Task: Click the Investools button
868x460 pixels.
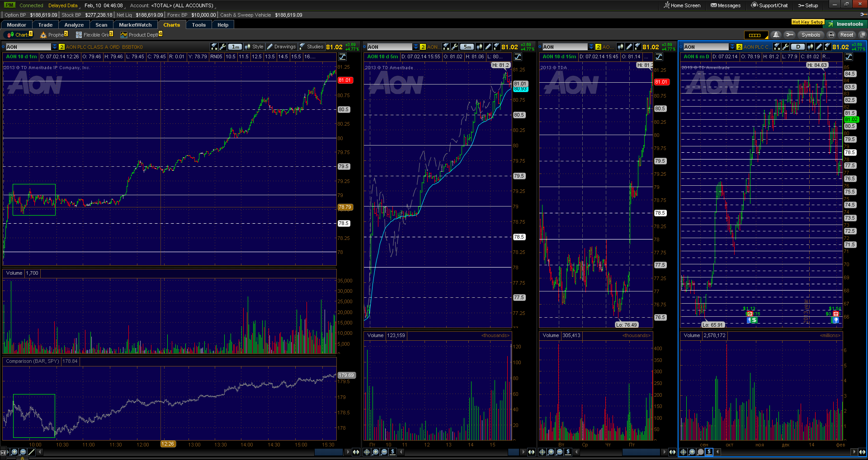Action: point(846,24)
